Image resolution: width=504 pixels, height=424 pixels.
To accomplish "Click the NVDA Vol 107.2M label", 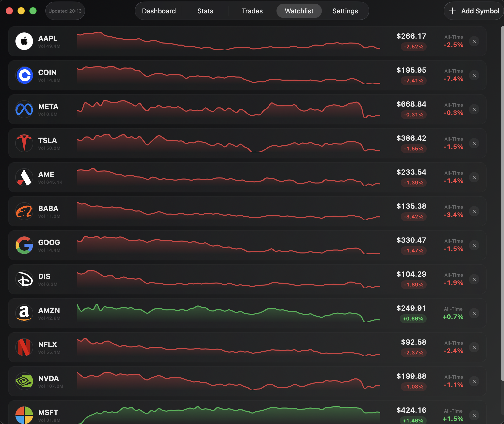I will click(x=51, y=386).
